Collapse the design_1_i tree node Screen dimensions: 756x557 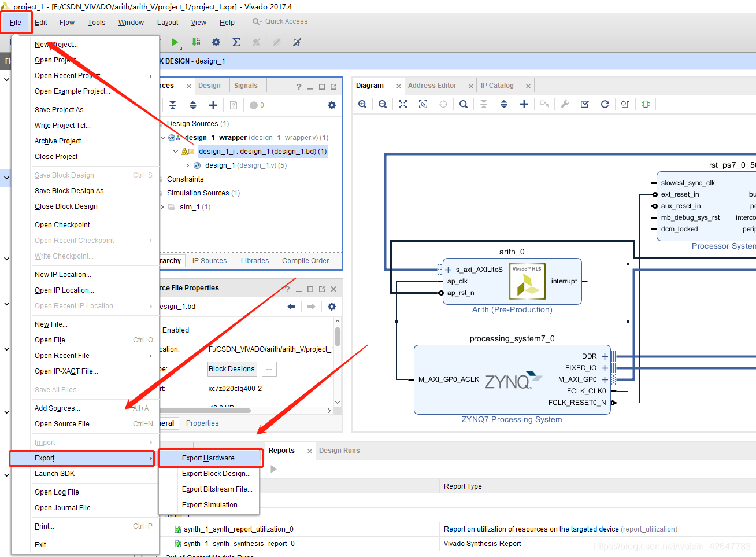(x=176, y=152)
